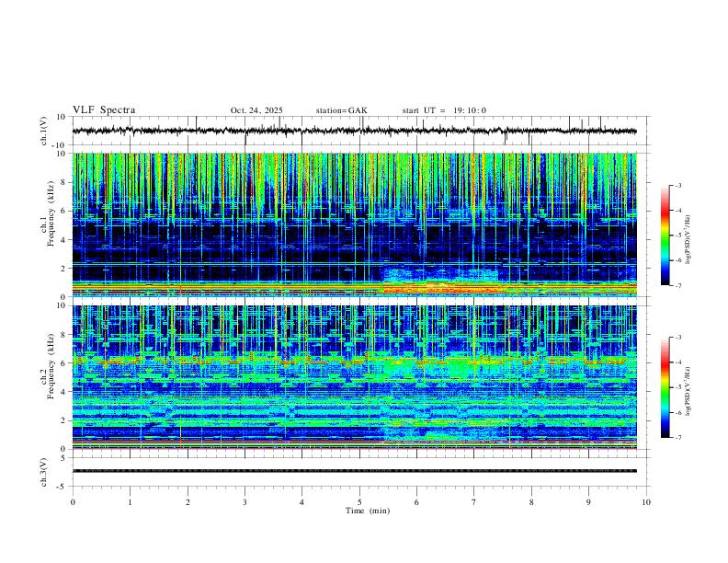Viewport: 728px width, 563px height.
Task: Click the '-3' label on ch.1 colorbar
Action: tap(677, 185)
